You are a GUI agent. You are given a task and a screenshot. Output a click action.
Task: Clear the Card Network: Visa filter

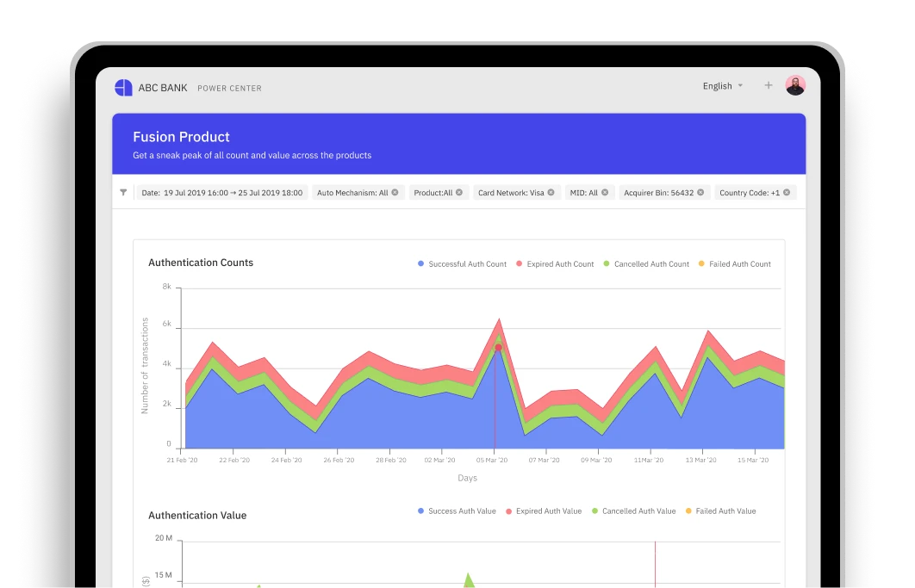551,193
